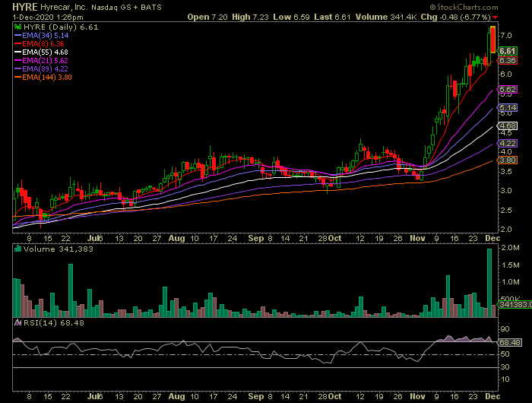Click the 2.0M volume axis label
Image resolution: width=532 pixels, height=403 pixels.
(x=510, y=248)
